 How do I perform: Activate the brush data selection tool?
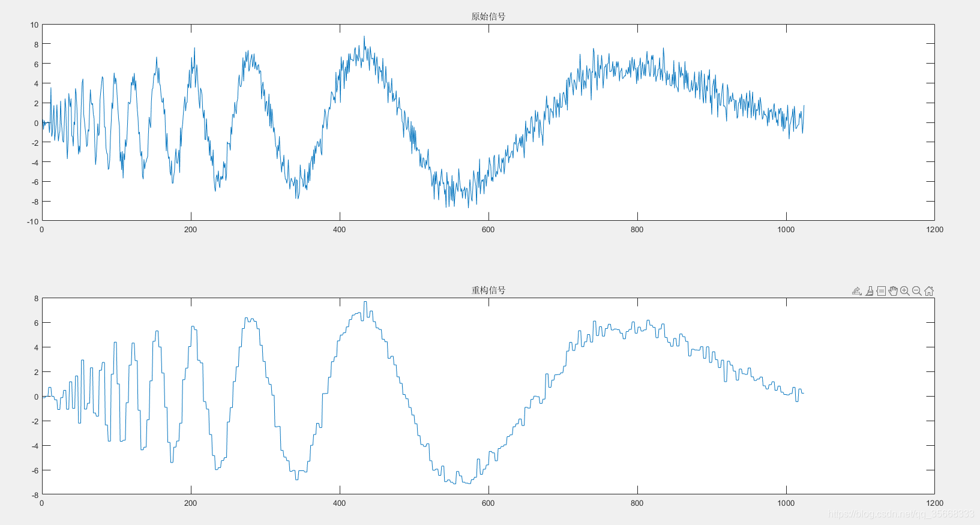click(870, 291)
